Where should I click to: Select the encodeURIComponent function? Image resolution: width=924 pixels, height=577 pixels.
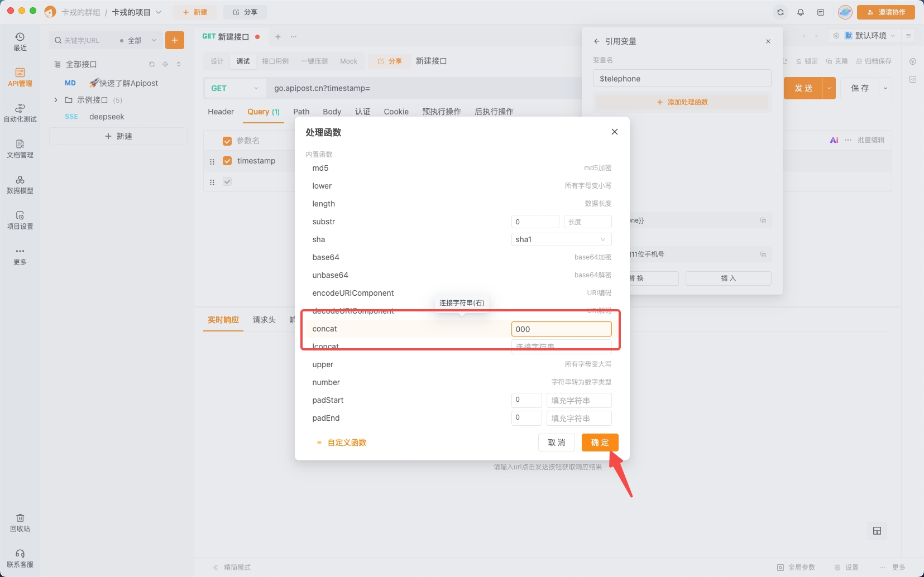pyautogui.click(x=462, y=293)
